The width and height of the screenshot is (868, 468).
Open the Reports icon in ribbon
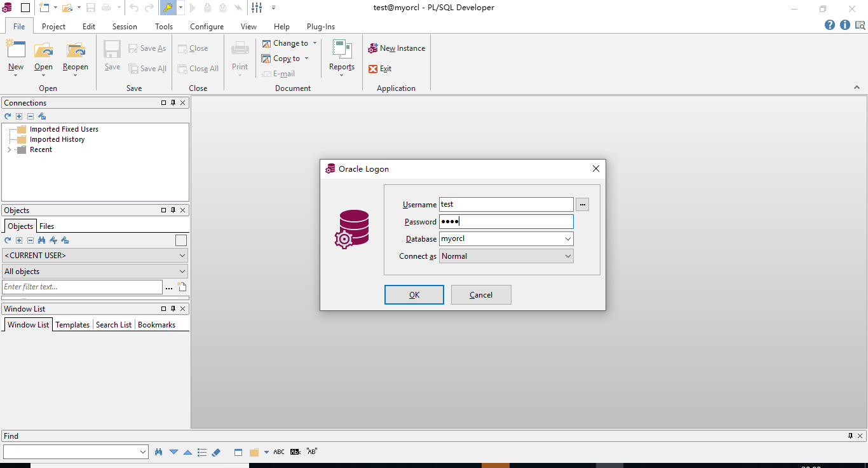click(x=342, y=50)
